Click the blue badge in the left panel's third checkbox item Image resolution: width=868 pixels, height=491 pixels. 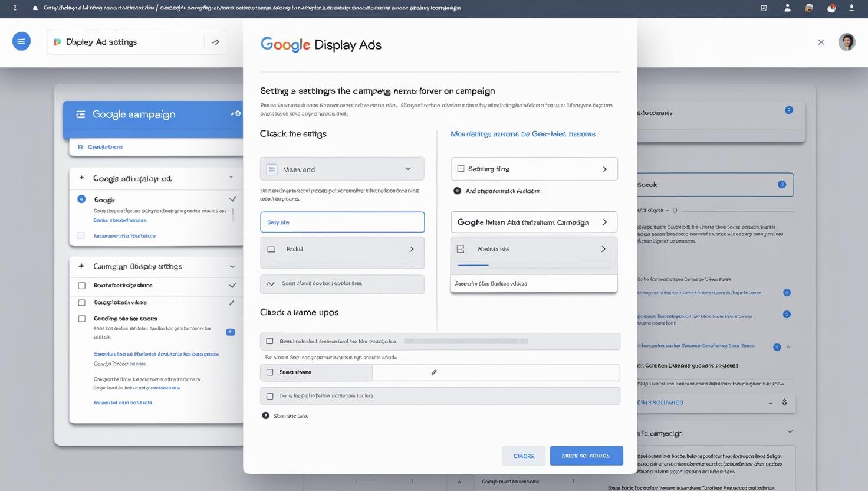click(x=231, y=332)
